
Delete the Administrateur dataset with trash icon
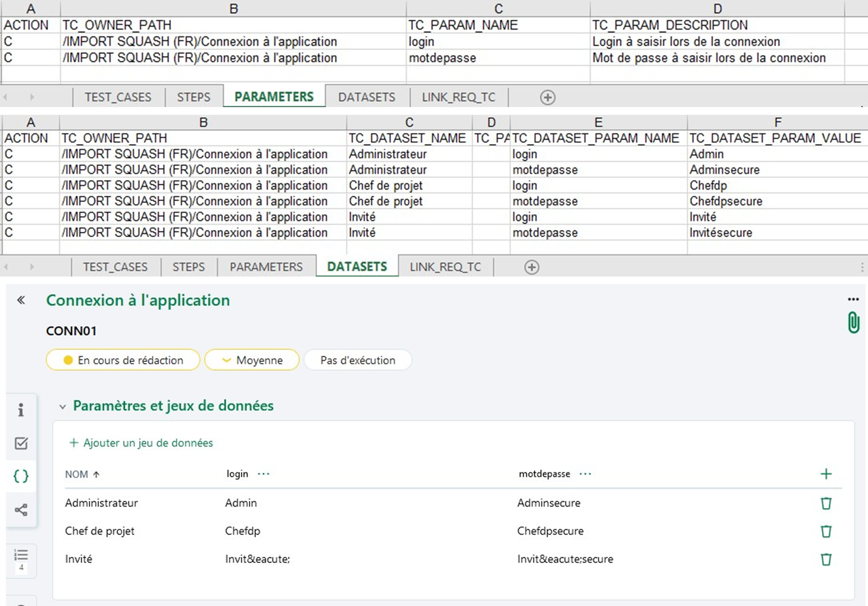pos(826,503)
